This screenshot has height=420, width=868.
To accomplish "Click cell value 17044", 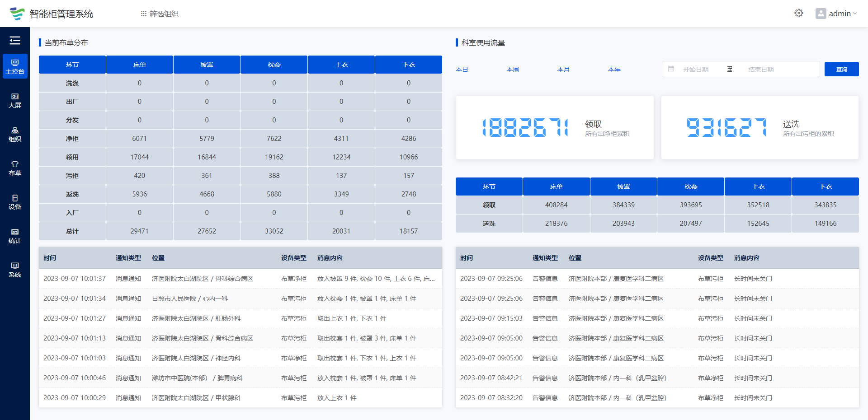I will tap(140, 157).
